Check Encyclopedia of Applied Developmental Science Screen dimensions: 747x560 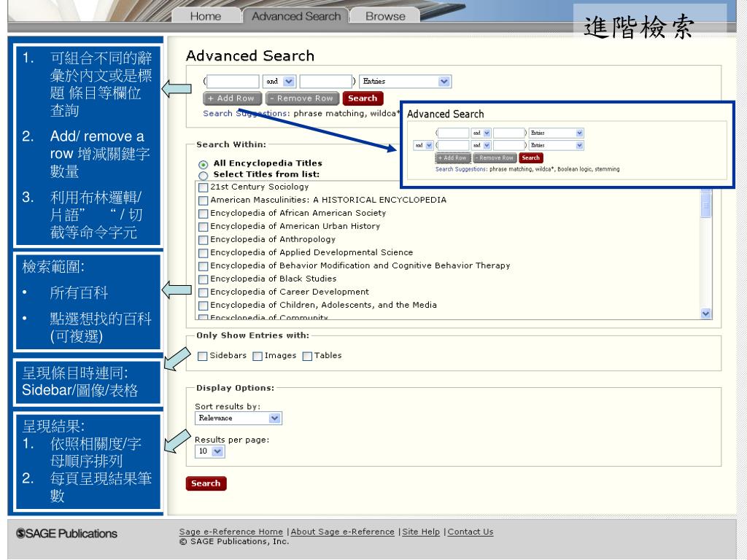click(204, 253)
